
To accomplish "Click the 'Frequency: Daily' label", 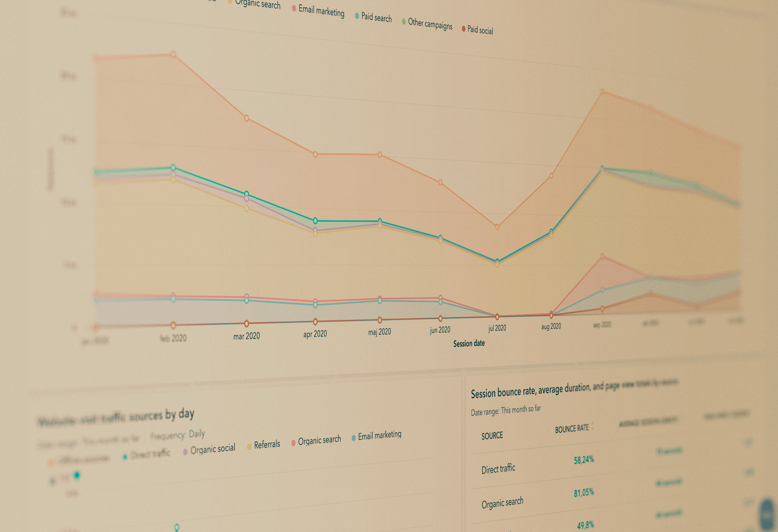I will coord(178,435).
